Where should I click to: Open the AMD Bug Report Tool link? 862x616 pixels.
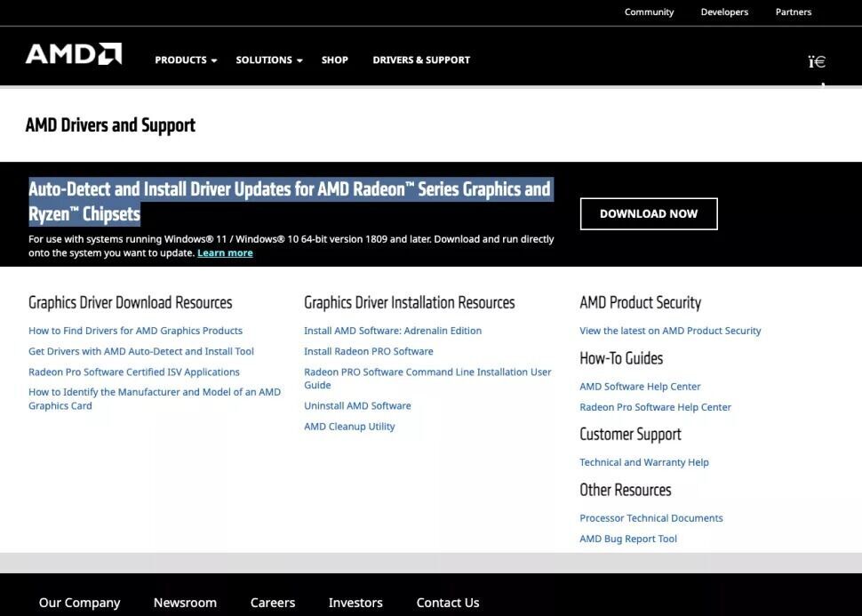pyautogui.click(x=628, y=539)
